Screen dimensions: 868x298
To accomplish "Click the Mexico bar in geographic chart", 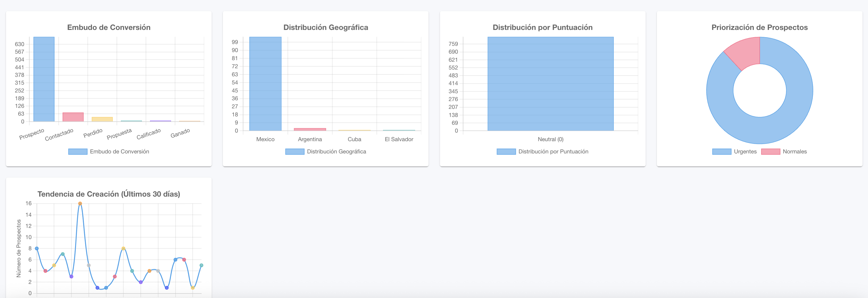I will (x=265, y=84).
